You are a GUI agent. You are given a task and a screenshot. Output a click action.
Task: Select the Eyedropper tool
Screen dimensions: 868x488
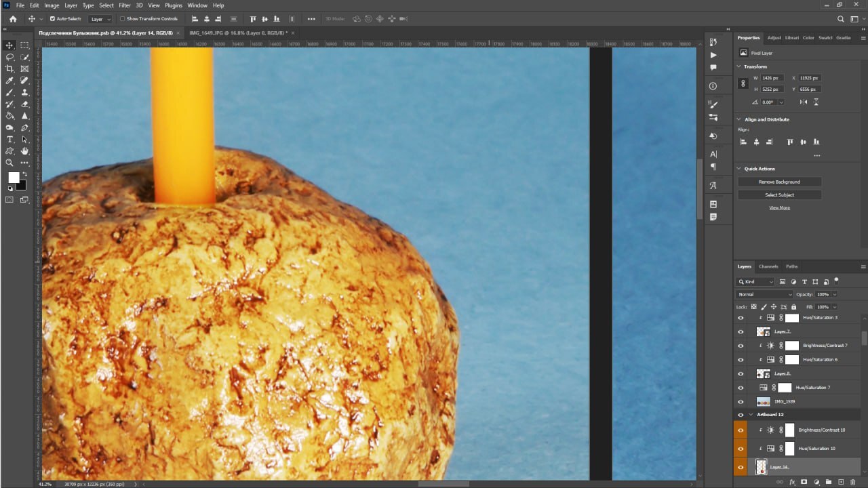click(x=9, y=81)
